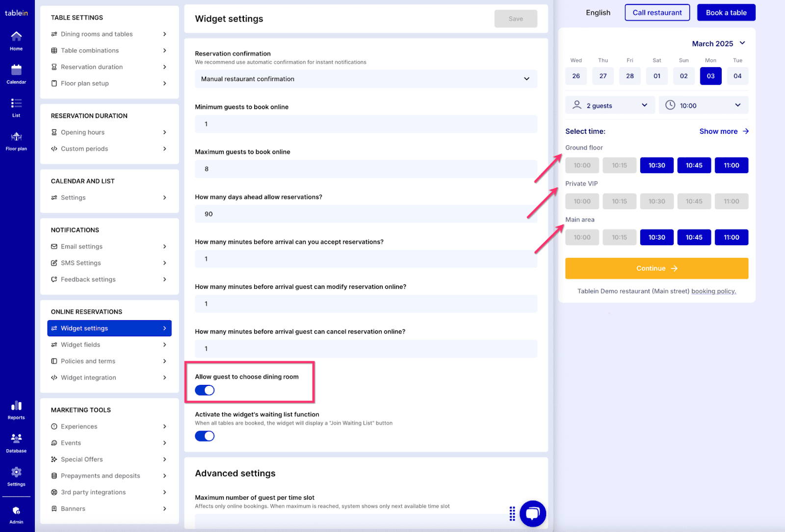The height and width of the screenshot is (532, 785).
Task: Select date 04 Tuesday
Action: click(737, 76)
